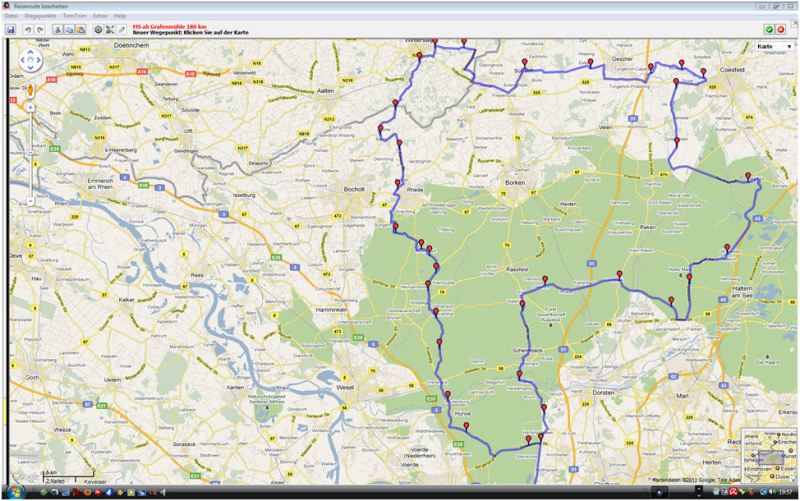Click the toolbar icon left of the pencil
800x501 pixels.
110,30
